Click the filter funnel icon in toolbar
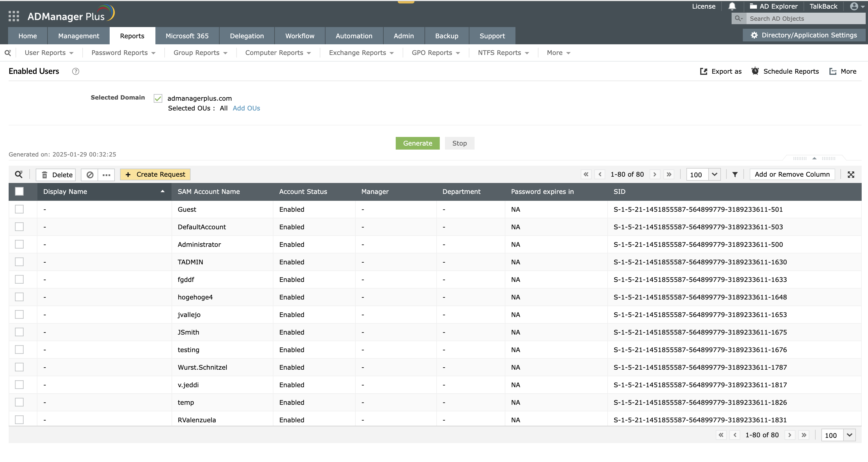868x462 pixels. coord(735,174)
